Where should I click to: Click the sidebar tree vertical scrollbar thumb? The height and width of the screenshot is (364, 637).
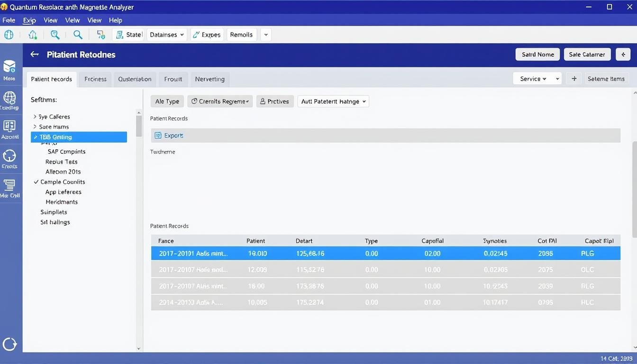pyautogui.click(x=139, y=126)
